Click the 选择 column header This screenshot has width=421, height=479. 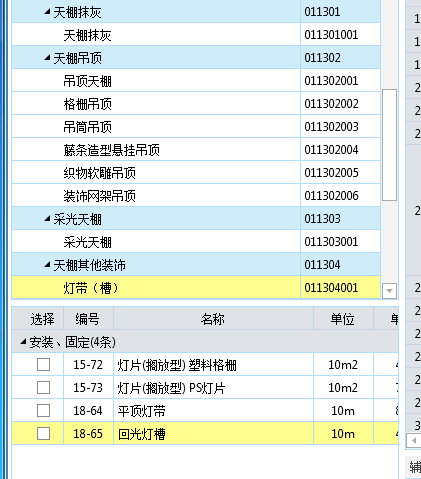(x=38, y=319)
